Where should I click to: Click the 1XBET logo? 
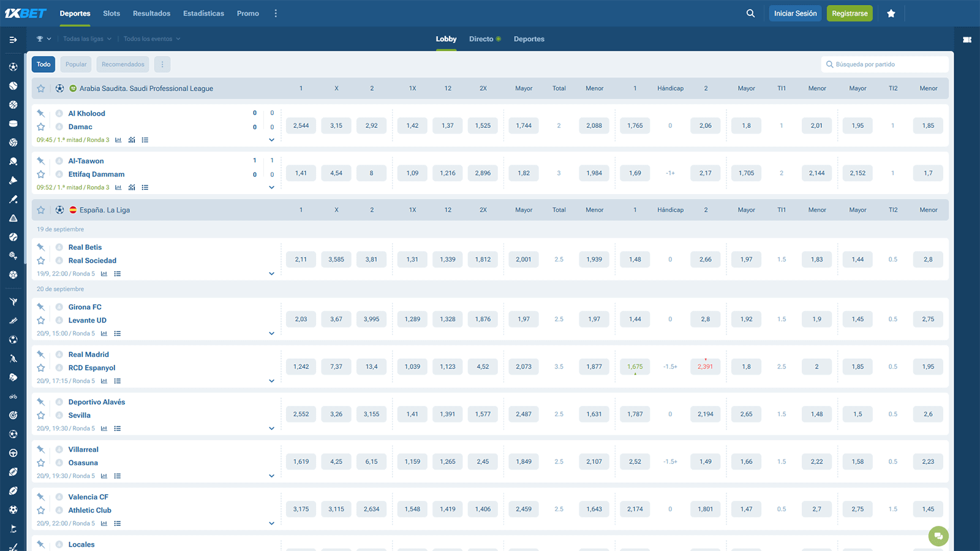[x=26, y=13]
